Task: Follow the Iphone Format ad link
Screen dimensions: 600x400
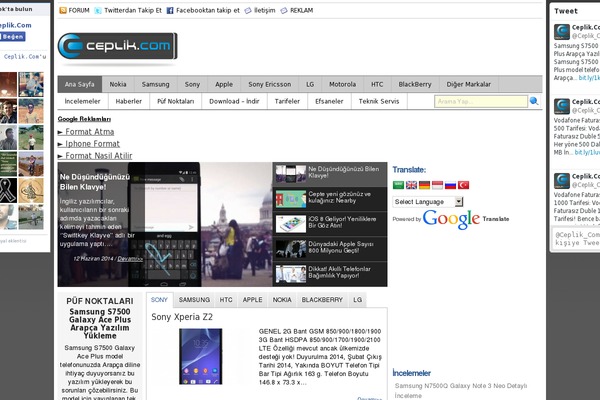Action: click(92, 144)
